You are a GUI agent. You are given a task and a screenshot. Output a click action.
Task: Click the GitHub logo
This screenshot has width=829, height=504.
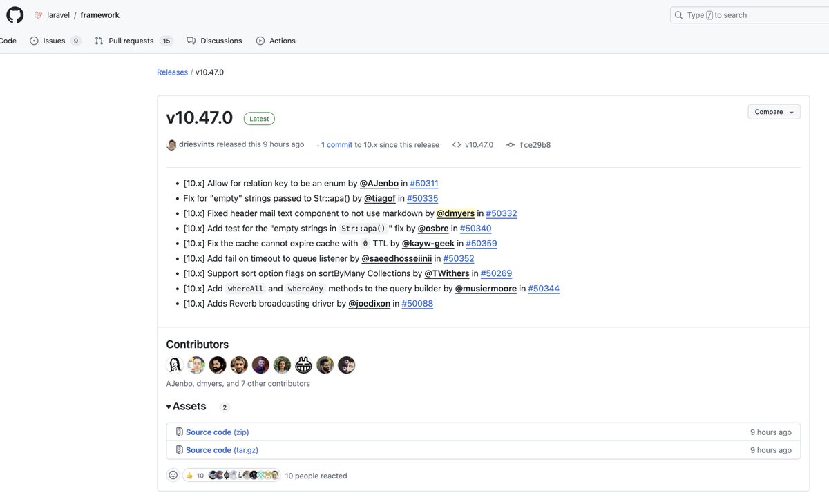coord(15,14)
